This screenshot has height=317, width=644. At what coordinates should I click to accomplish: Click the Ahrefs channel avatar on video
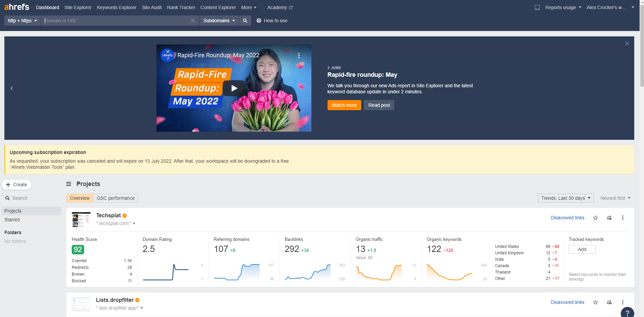tap(167, 55)
